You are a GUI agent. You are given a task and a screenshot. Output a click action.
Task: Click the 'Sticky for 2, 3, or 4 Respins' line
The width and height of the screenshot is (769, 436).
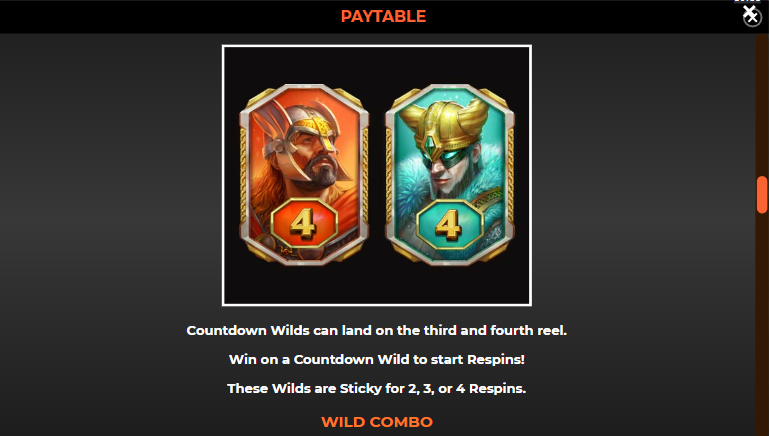[x=377, y=388]
